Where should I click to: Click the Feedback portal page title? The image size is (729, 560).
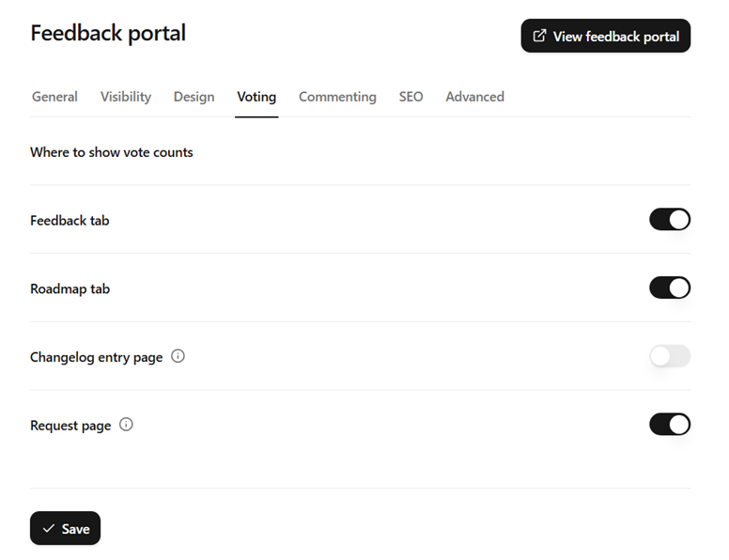tap(108, 33)
